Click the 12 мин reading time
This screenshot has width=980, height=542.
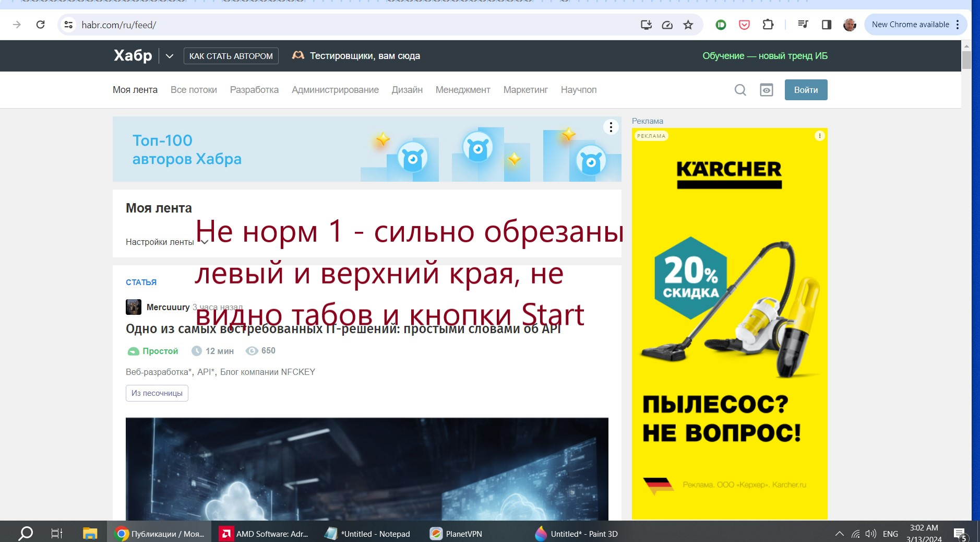213,351
